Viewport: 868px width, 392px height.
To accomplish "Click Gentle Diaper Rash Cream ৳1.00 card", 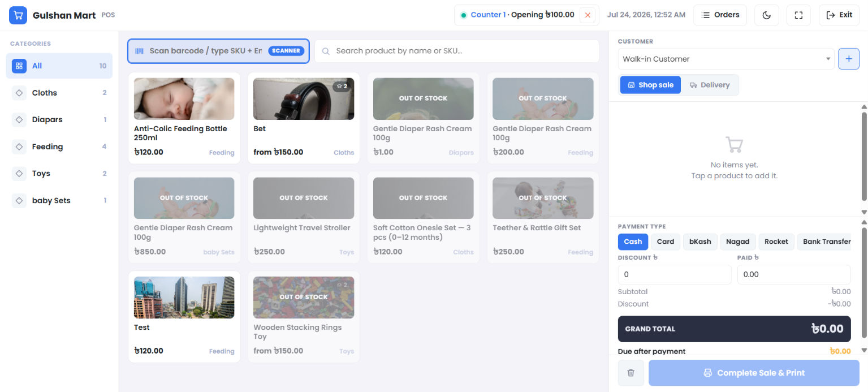I will [x=424, y=118].
